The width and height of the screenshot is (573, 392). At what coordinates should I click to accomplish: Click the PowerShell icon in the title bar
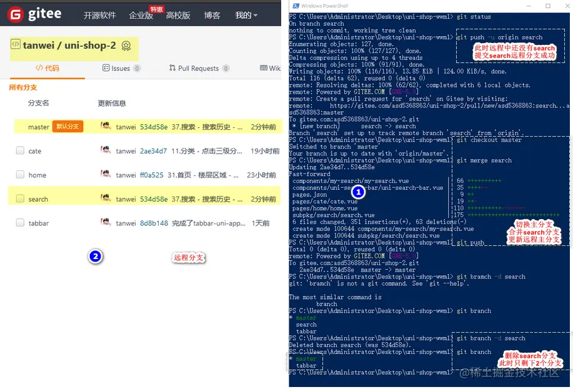[296, 6]
